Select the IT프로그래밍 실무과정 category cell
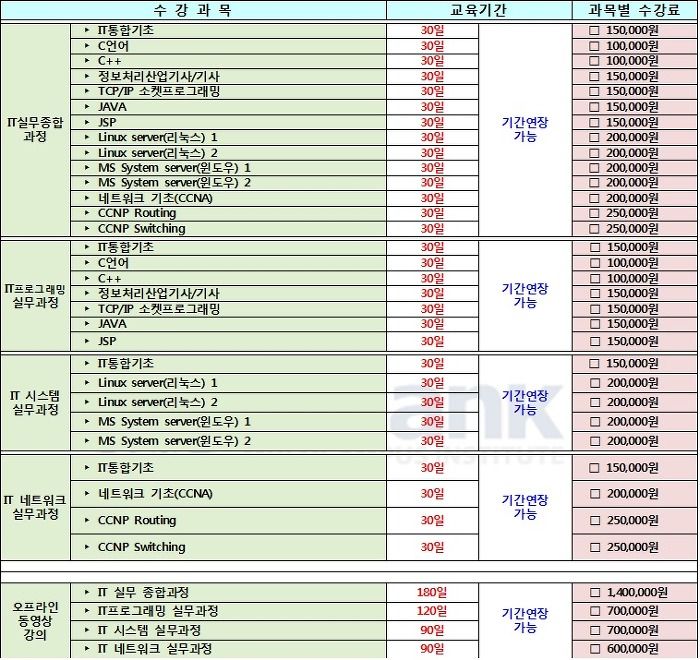Screen dimensions: 700x660 [x=35, y=296]
